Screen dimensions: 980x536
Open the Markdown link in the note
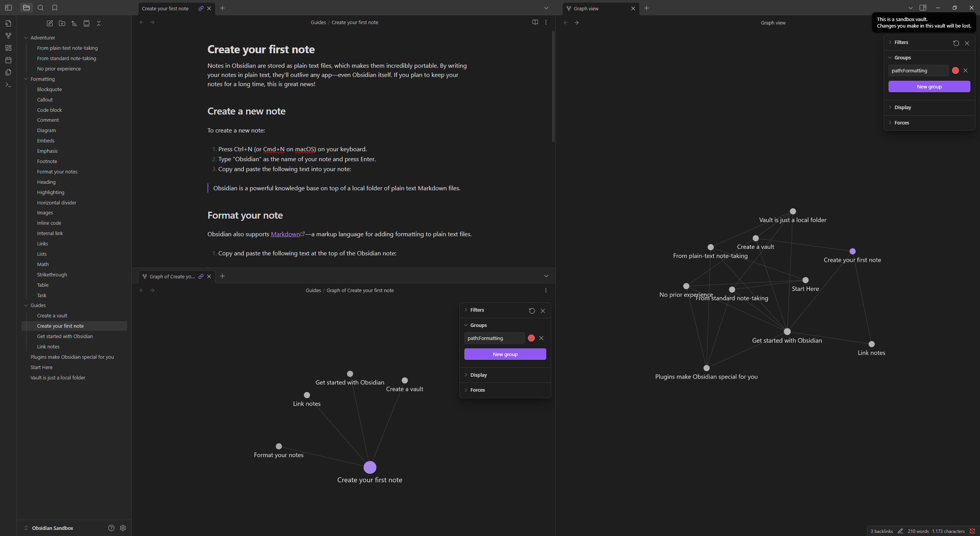[x=285, y=234]
